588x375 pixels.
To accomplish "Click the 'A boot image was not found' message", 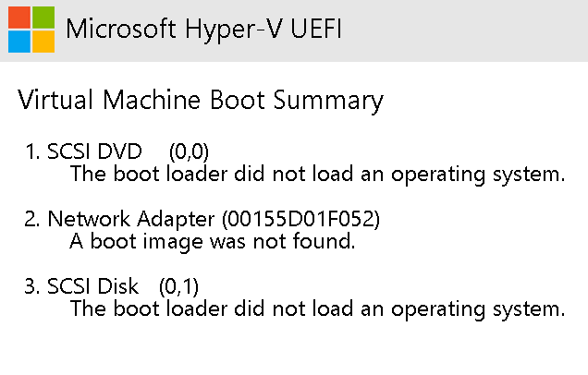I will click(213, 242).
